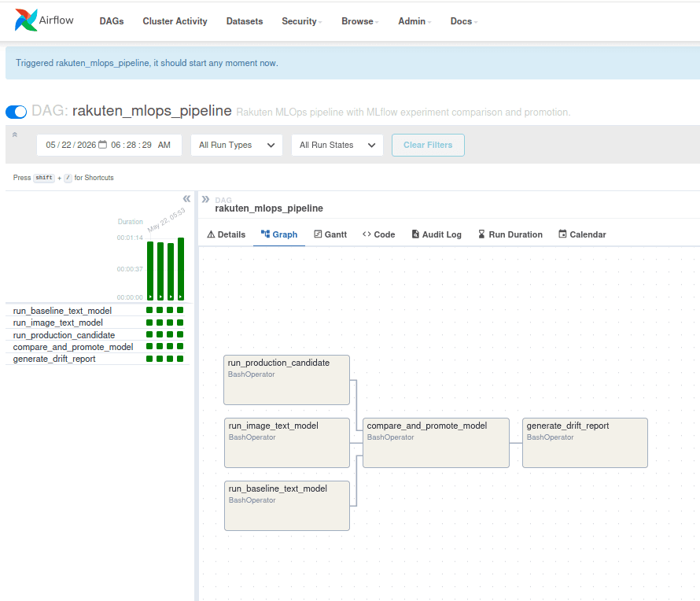Click the date and time filter field
The width and height of the screenshot is (700, 601).
coord(109,145)
